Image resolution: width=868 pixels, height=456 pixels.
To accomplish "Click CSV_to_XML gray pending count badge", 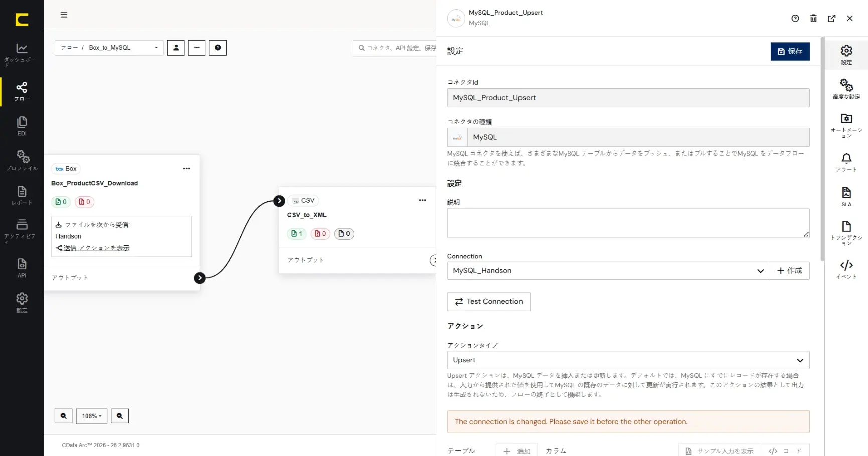I will point(344,234).
